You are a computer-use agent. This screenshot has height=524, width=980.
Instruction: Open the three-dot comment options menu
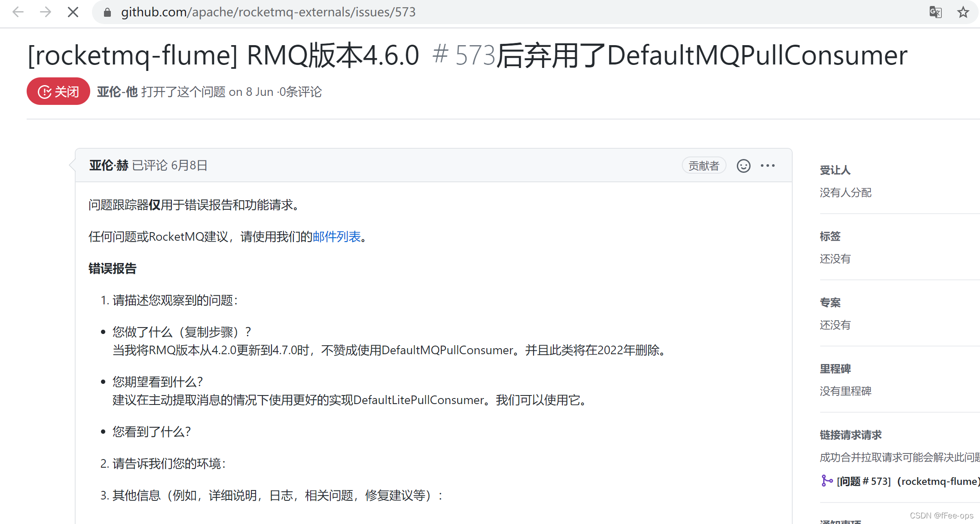click(x=768, y=165)
